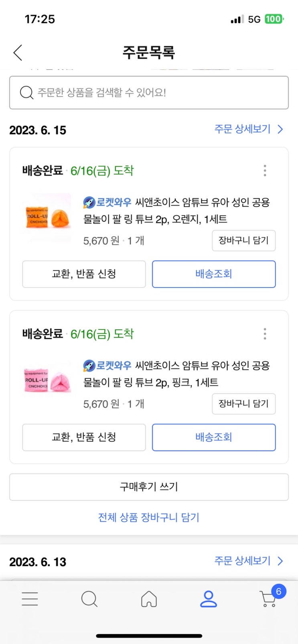Tap the search magnifier icon in the search field

(x=26, y=93)
